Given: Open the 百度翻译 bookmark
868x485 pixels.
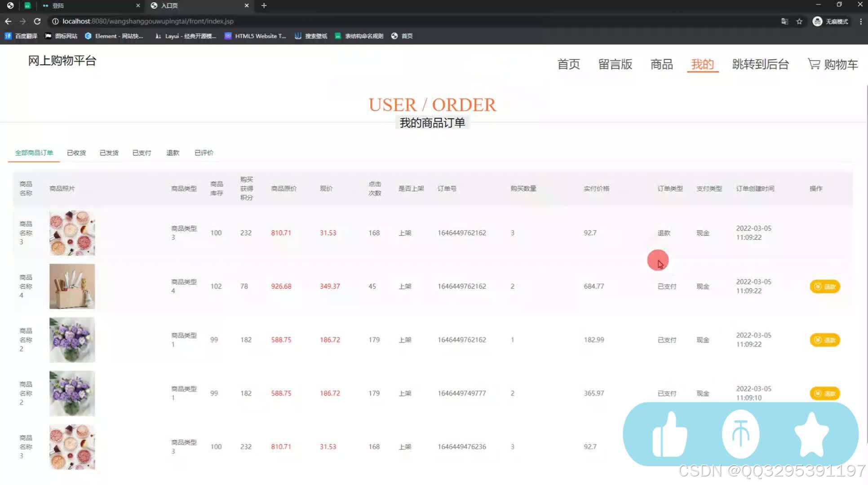Looking at the screenshot, I should click(x=21, y=36).
